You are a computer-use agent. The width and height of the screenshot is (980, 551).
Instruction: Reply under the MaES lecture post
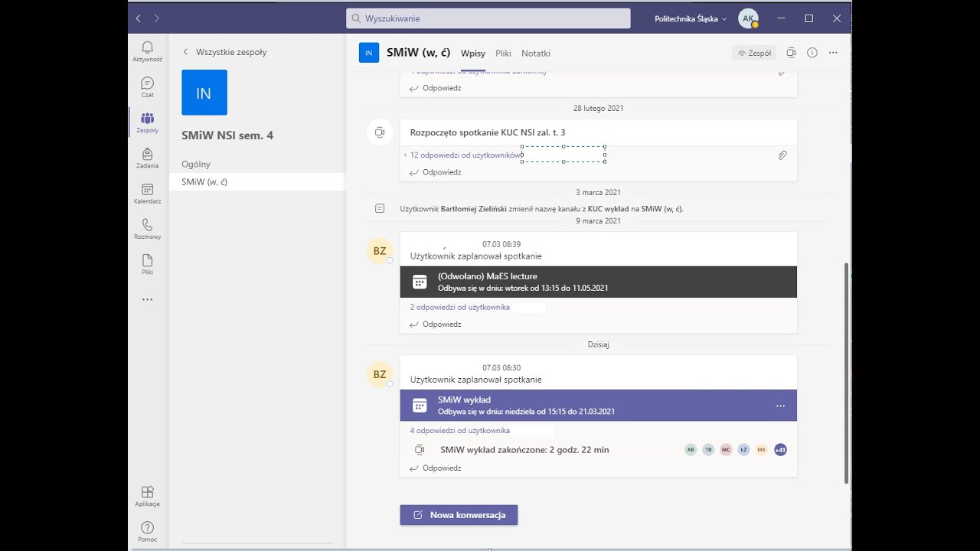click(435, 324)
